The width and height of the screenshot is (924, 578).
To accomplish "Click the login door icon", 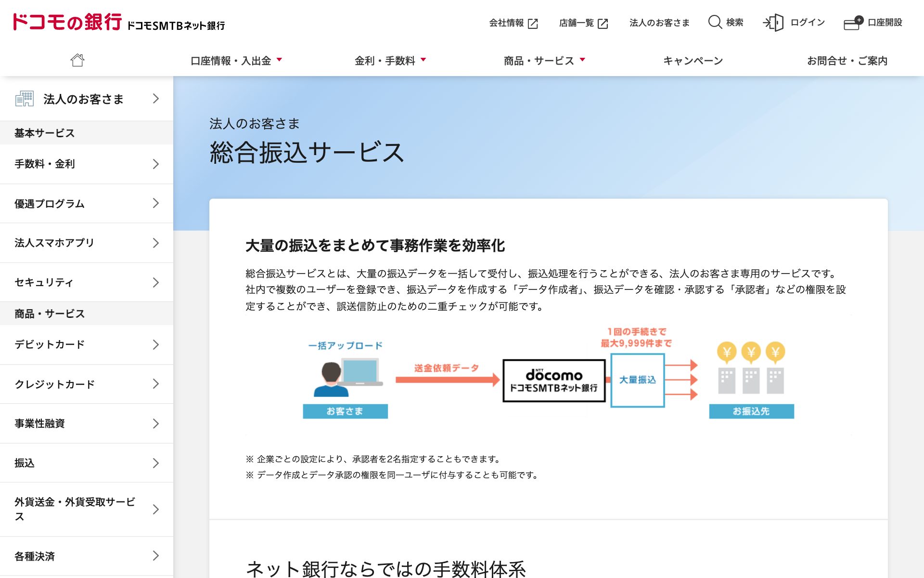I will pyautogui.click(x=773, y=23).
